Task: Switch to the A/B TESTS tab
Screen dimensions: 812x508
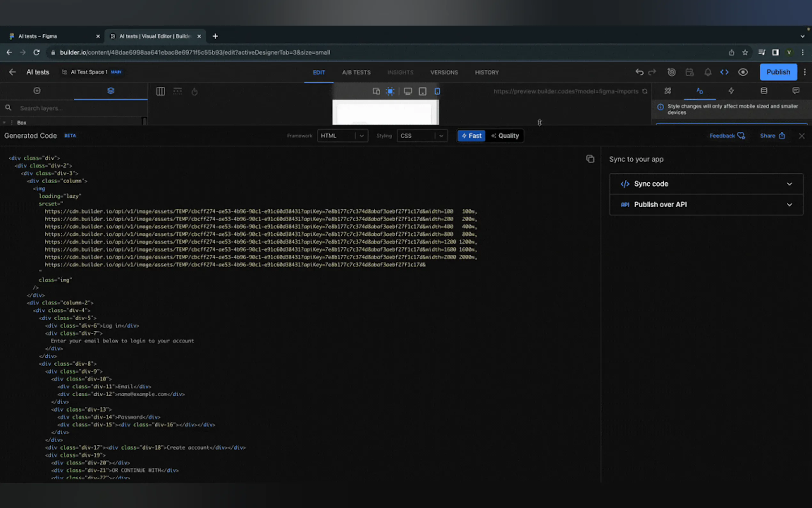Action: tap(356, 73)
